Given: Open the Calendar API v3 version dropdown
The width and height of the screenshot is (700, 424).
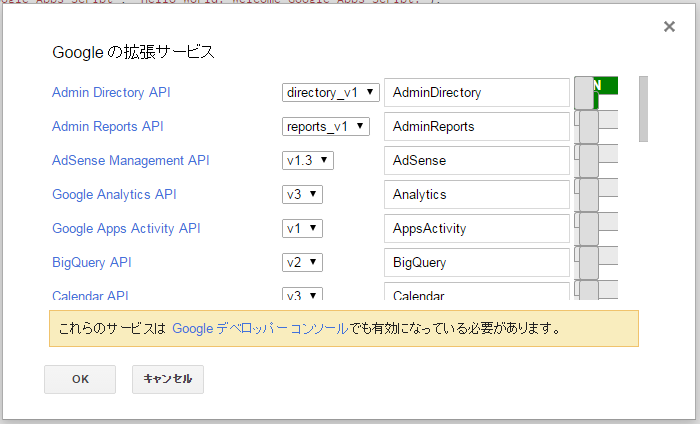Looking at the screenshot, I should point(302,294).
